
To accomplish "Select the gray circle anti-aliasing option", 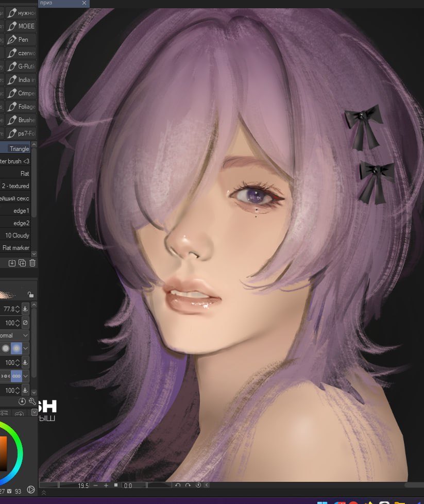I will [6, 348].
